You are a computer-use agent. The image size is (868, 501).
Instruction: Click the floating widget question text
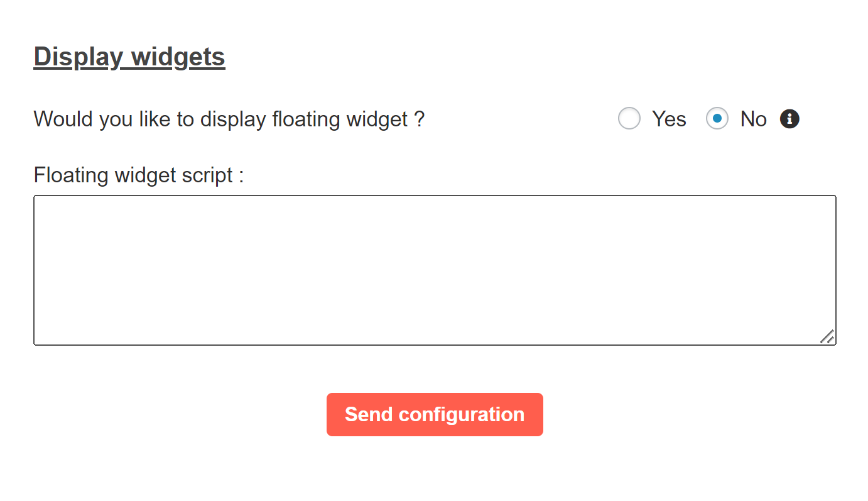click(229, 119)
